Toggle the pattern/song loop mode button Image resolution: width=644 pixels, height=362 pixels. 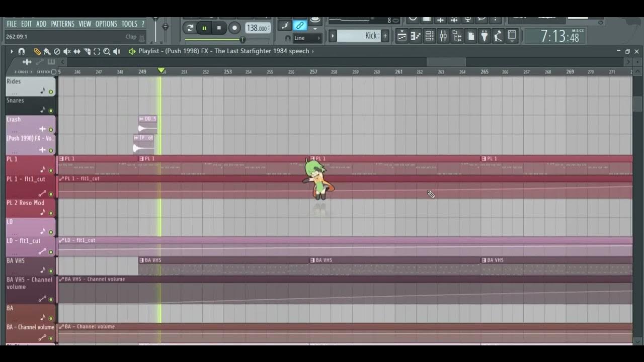tap(189, 28)
